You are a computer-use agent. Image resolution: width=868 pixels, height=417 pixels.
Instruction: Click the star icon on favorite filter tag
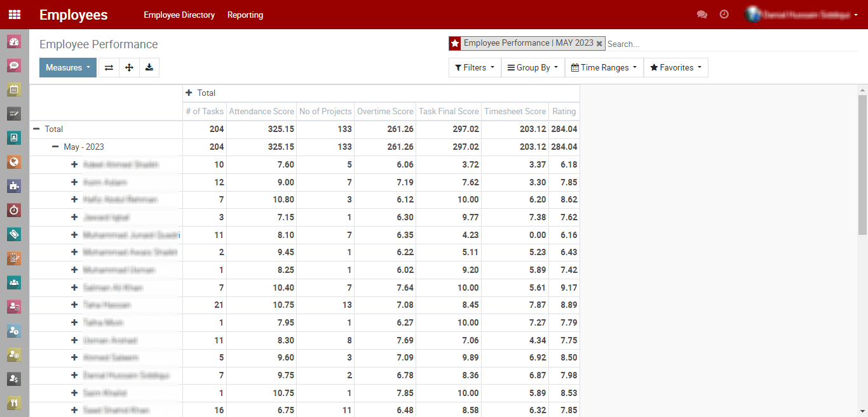[455, 43]
